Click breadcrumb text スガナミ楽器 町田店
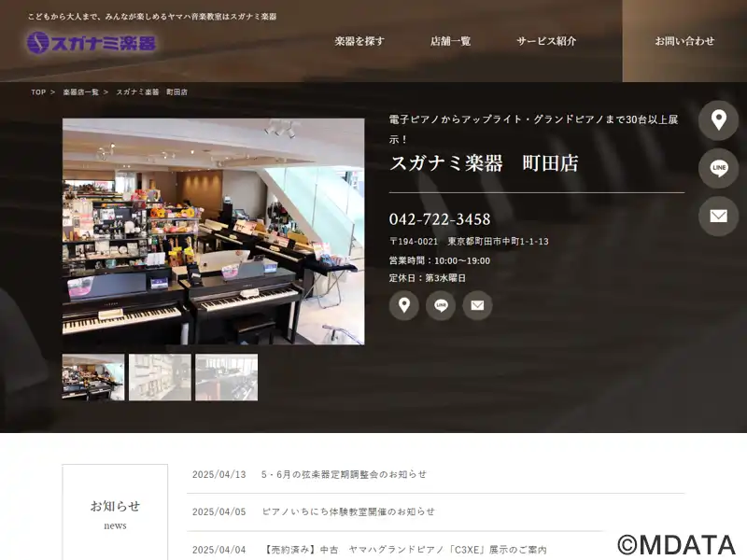The height and width of the screenshot is (560, 747). (x=152, y=92)
